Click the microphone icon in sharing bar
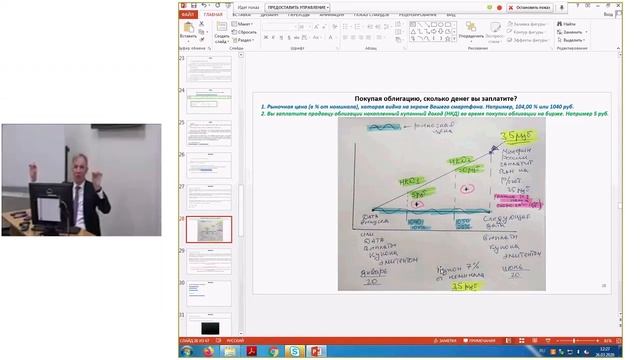Screen dimensions: 640x360 point(562,7)
